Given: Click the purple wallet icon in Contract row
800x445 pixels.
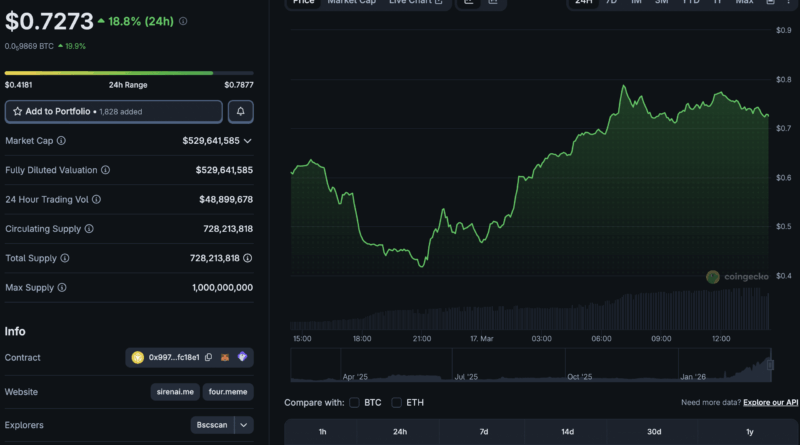Looking at the screenshot, I should point(241,357).
